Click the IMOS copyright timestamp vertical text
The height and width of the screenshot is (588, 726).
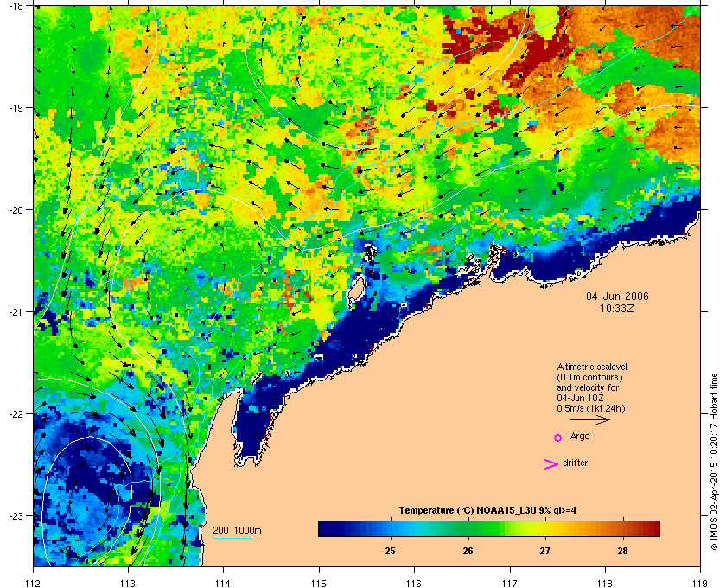(714, 462)
